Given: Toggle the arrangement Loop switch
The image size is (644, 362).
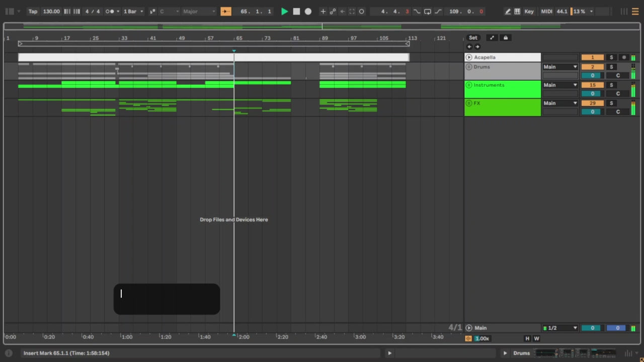Looking at the screenshot, I should (x=427, y=12).
